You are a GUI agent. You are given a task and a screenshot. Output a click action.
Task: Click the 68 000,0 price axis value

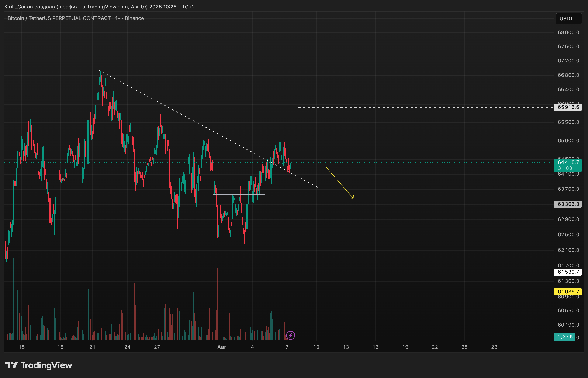[x=568, y=32]
